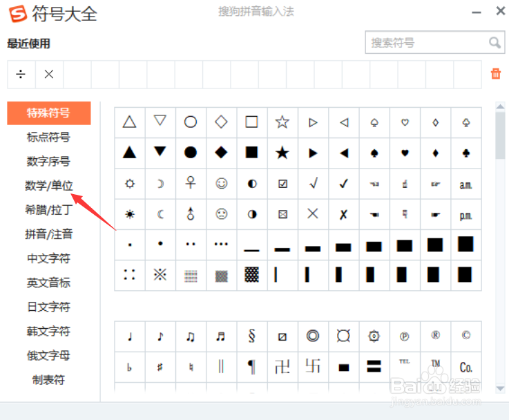This screenshot has height=420, width=509.
Task: Open the 标点符号 category
Action: coord(49,137)
